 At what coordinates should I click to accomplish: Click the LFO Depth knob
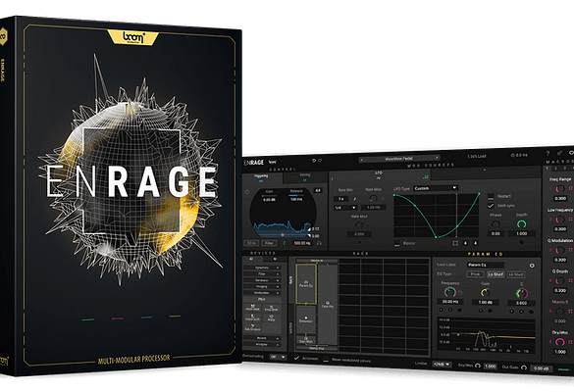pyautogui.click(x=521, y=223)
